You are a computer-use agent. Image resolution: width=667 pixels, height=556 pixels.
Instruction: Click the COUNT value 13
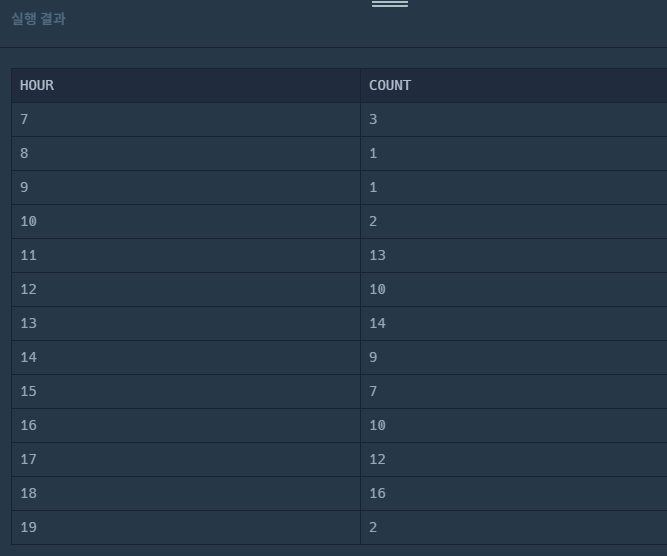point(377,256)
